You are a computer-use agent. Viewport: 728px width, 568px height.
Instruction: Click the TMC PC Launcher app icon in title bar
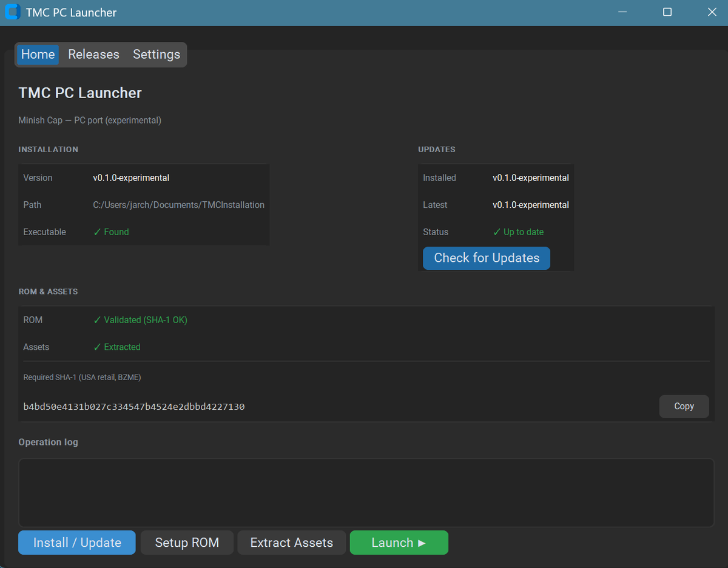coord(12,12)
